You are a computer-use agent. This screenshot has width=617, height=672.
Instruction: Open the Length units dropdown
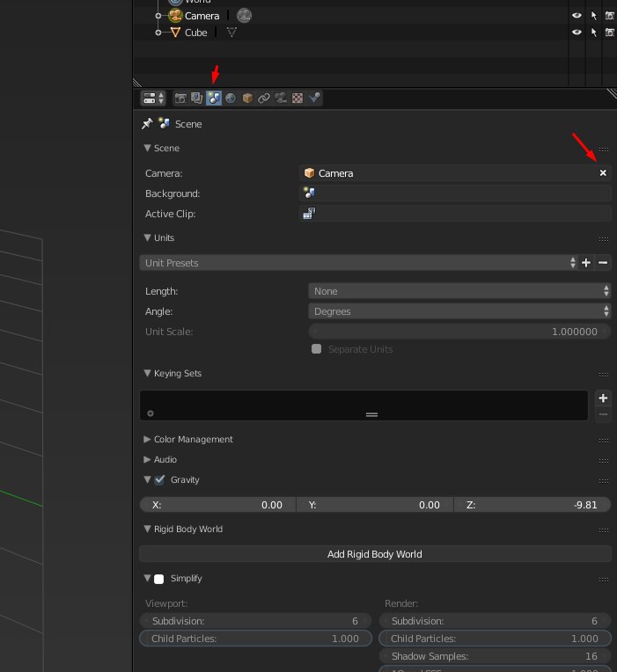coord(459,291)
